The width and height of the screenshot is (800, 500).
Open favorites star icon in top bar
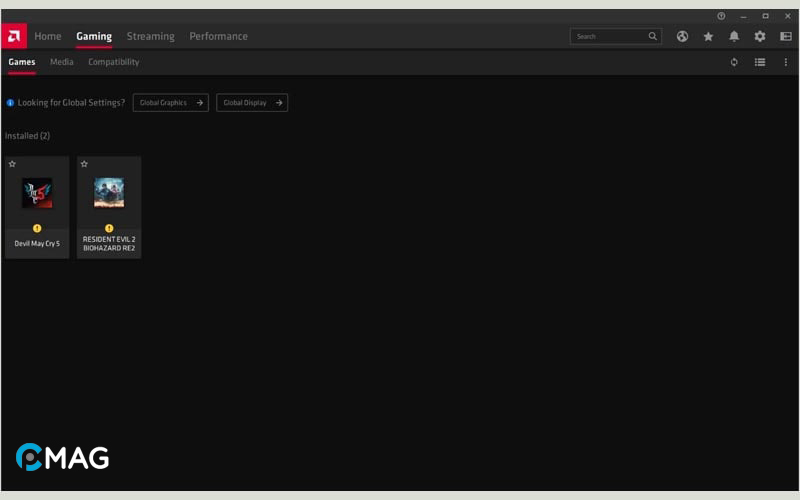[708, 36]
